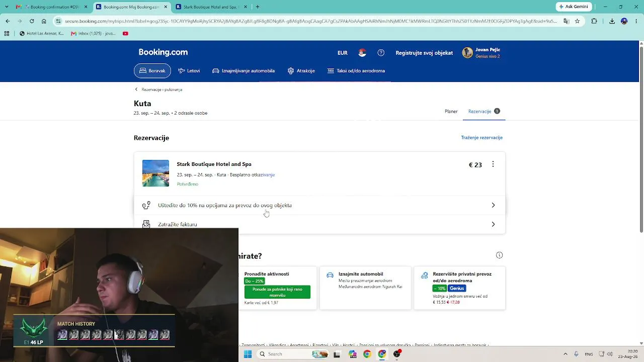
Task: Open the EUR currency selector
Action: (343, 53)
